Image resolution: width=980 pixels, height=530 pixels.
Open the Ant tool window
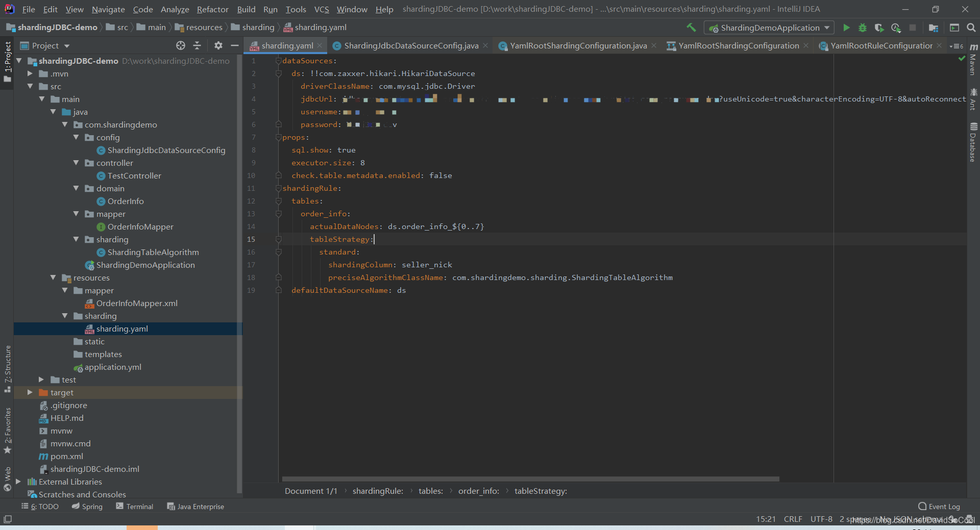pos(973,99)
